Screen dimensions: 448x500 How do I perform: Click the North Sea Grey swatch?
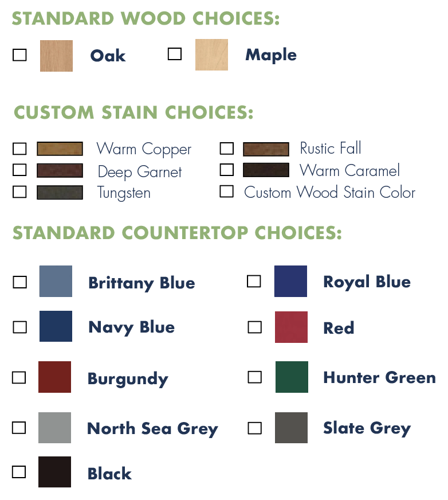(55, 428)
